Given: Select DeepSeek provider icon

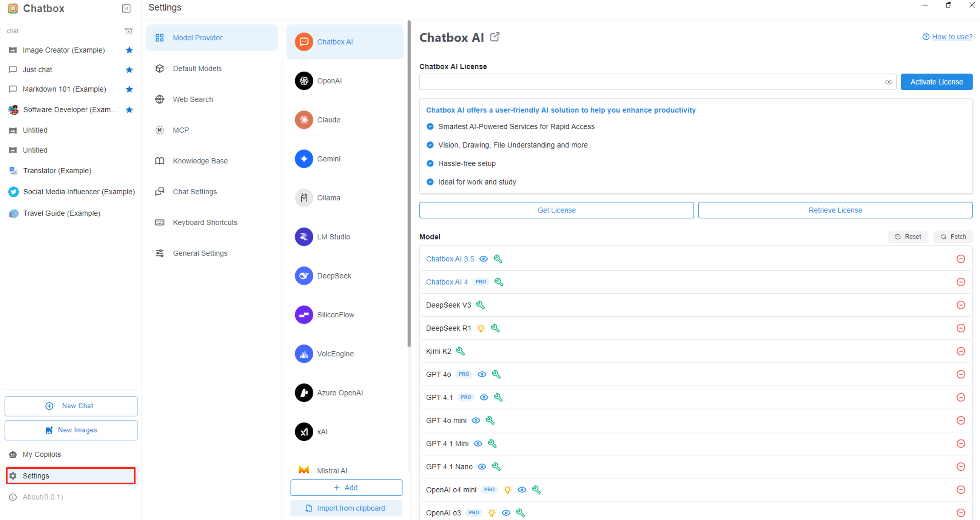Looking at the screenshot, I should (x=304, y=276).
